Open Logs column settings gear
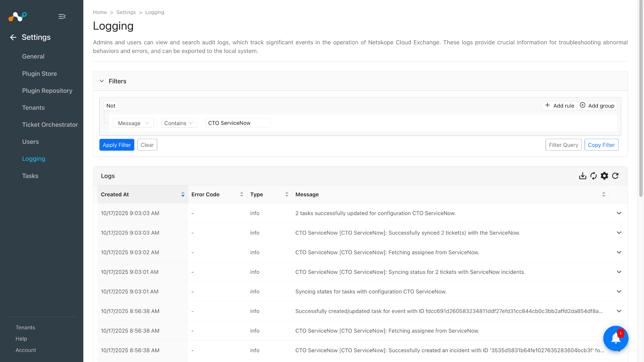Image resolution: width=644 pixels, height=362 pixels. (x=604, y=176)
